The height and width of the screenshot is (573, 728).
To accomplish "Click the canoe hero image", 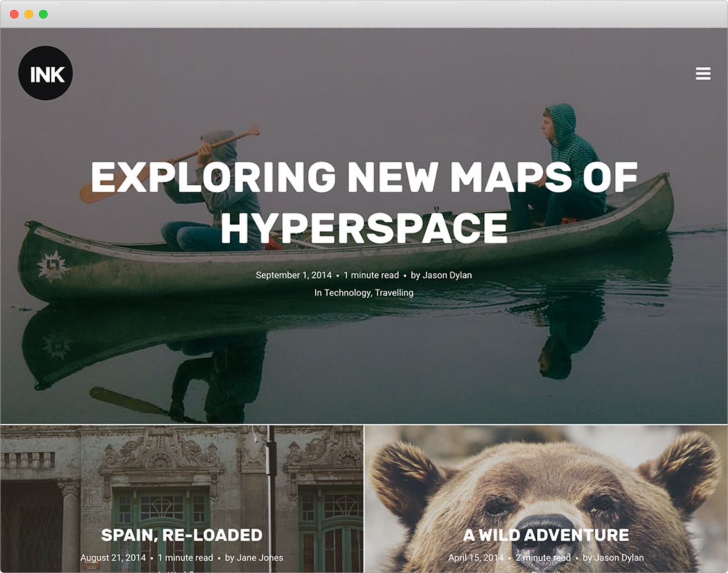I will click(364, 362).
